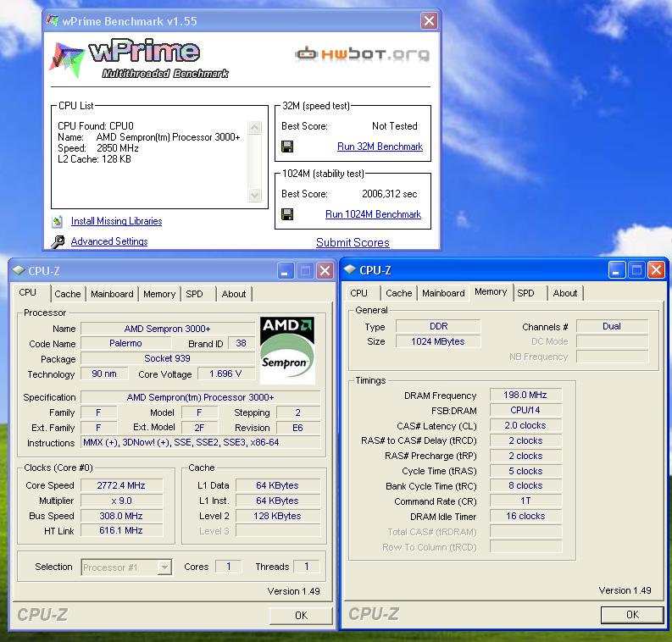The height and width of the screenshot is (642, 672).
Task: Open the hwbot.org logo
Action: click(x=363, y=54)
